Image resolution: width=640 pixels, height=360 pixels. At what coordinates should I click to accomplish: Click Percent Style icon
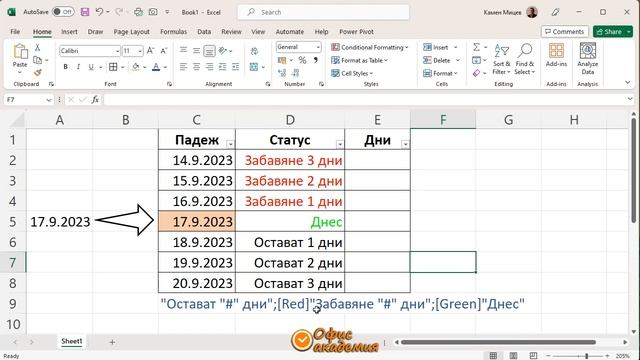pos(302,60)
